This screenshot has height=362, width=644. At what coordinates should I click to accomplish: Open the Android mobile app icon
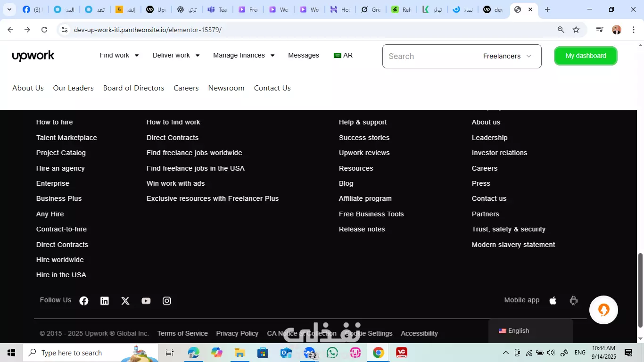pos(574,300)
